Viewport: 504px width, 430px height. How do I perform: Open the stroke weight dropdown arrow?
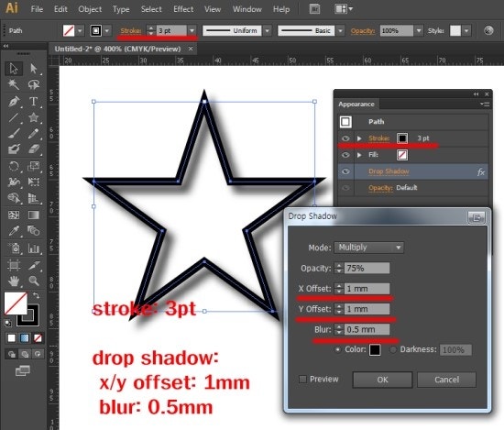pos(192,30)
